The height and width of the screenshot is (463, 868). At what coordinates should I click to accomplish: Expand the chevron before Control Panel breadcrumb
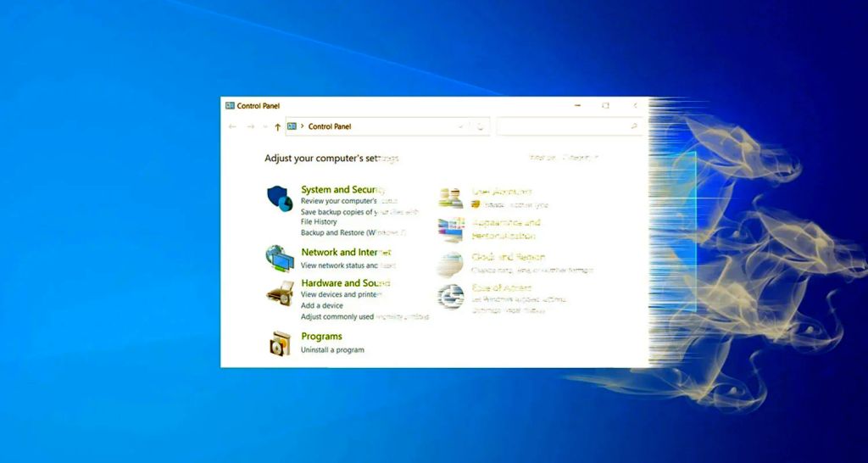[x=303, y=126]
